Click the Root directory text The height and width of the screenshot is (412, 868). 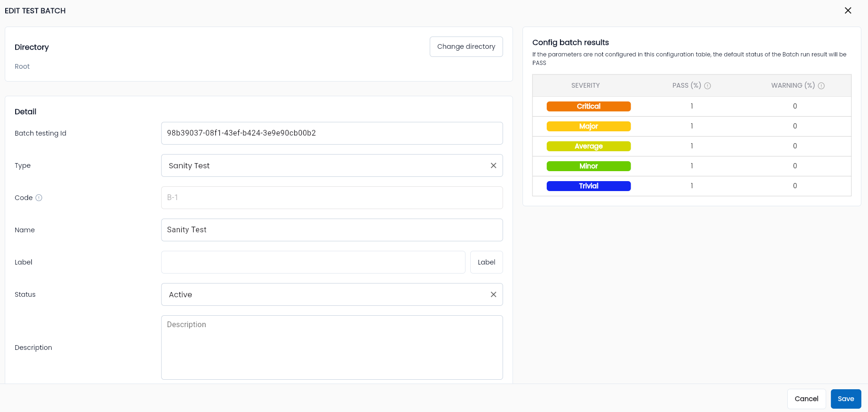point(22,66)
